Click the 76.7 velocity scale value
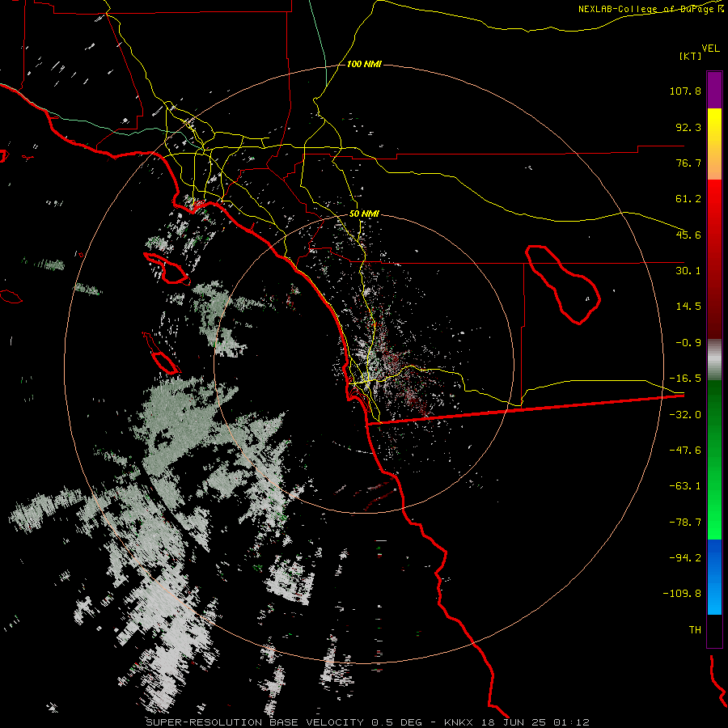The width and height of the screenshot is (728, 728). pyautogui.click(x=688, y=163)
